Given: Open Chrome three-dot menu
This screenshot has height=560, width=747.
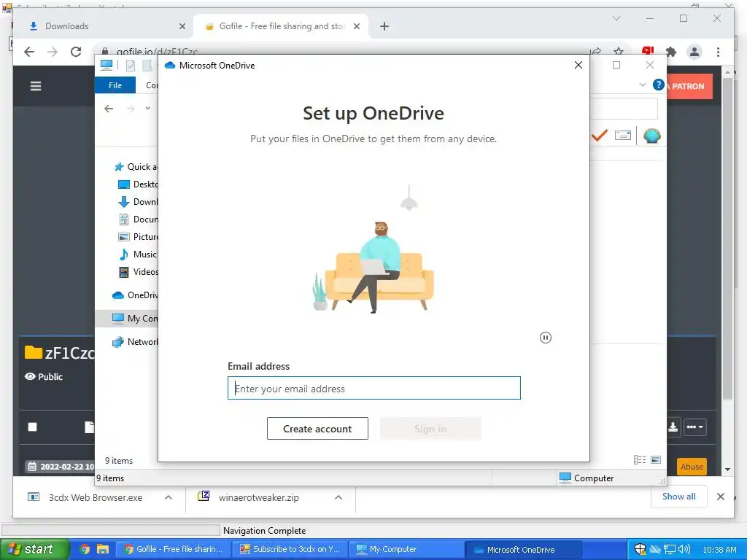Looking at the screenshot, I should pos(718,52).
